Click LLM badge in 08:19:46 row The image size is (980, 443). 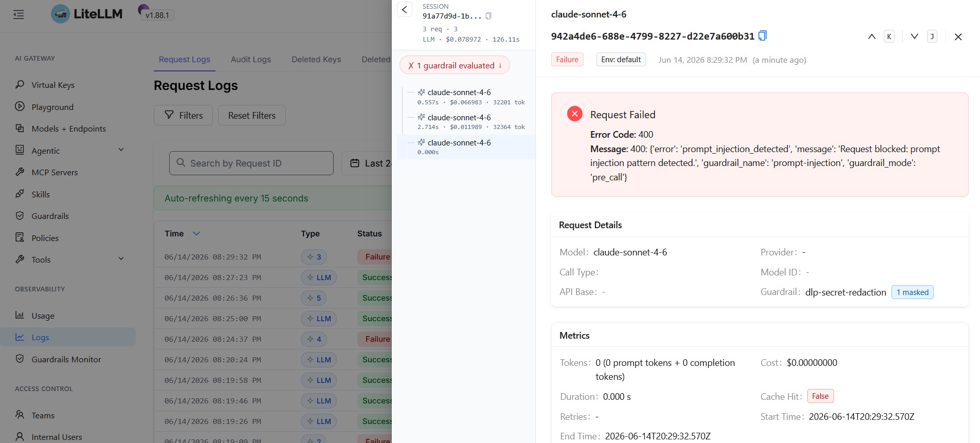319,401
